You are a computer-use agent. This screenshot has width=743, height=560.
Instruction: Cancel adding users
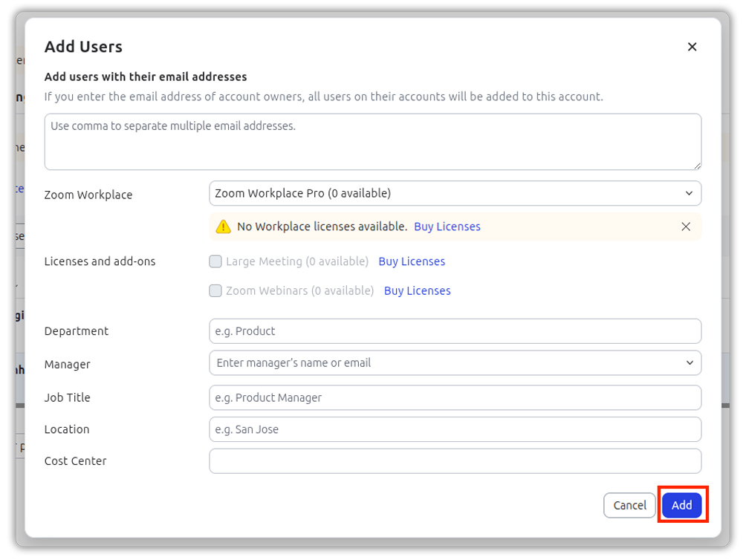629,505
